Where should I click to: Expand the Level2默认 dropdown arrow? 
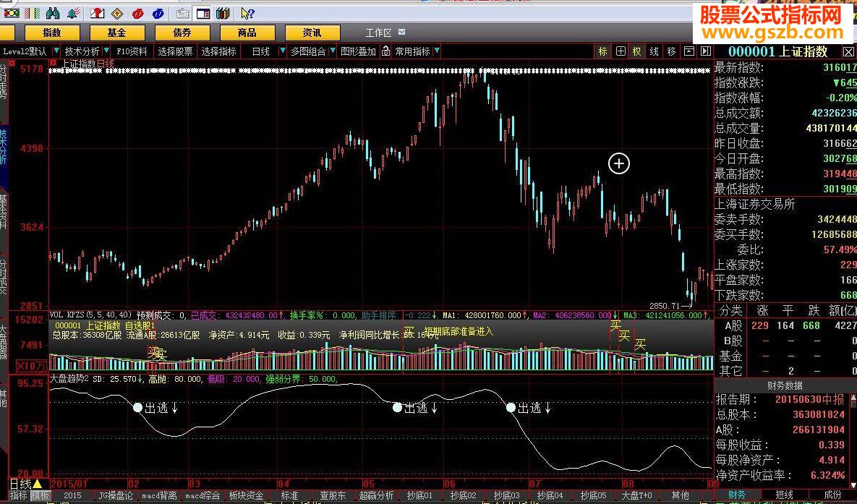[56, 51]
